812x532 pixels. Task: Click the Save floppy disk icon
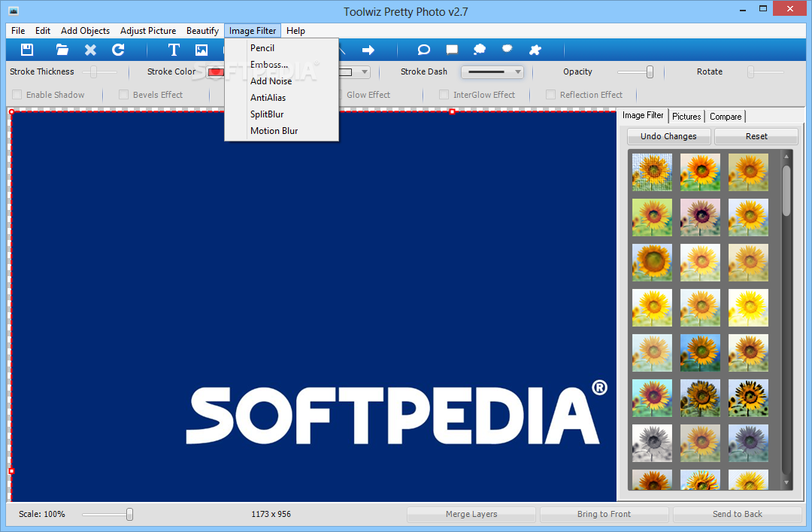[27, 50]
